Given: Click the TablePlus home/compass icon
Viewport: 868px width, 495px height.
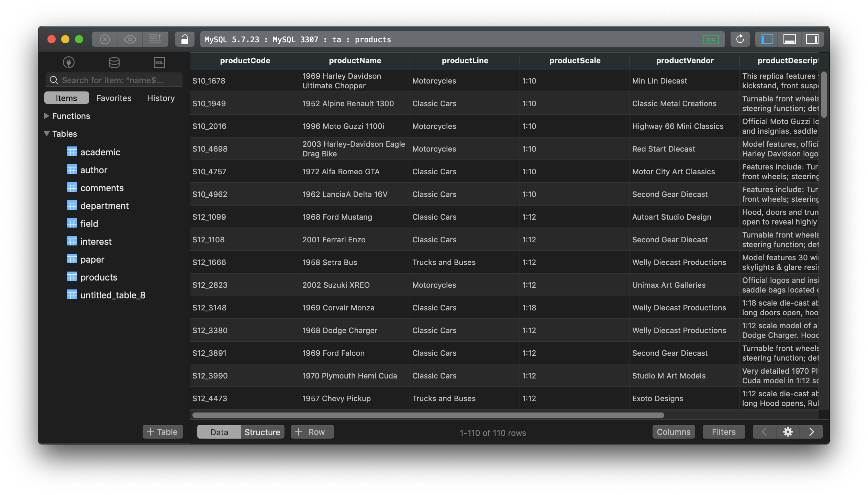Looking at the screenshot, I should [69, 62].
